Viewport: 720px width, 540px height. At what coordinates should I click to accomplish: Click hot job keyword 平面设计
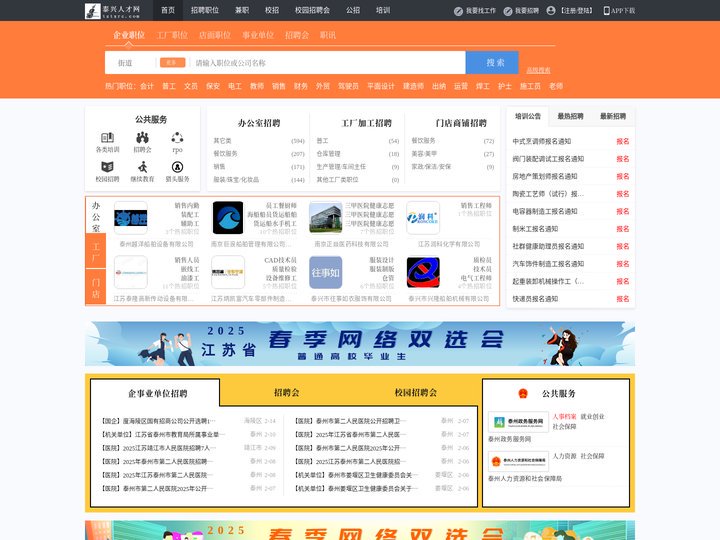tap(381, 86)
